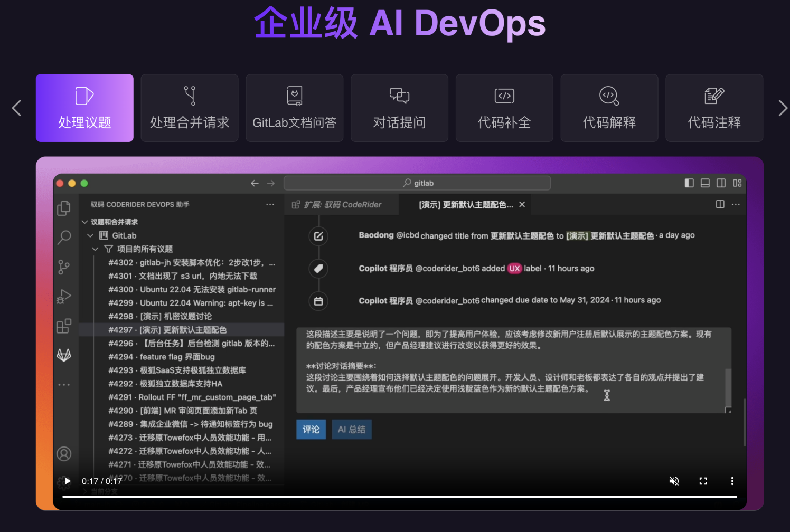Open the GitLab文档问答 tab

[x=295, y=108]
